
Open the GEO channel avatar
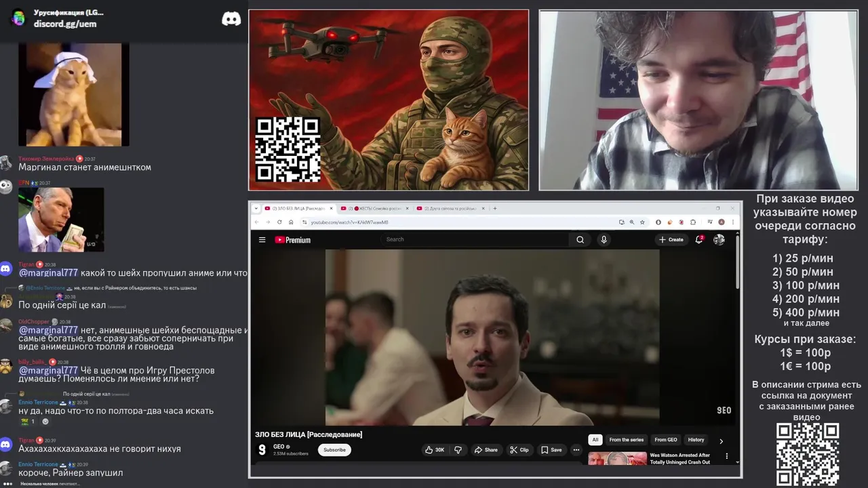(x=262, y=449)
